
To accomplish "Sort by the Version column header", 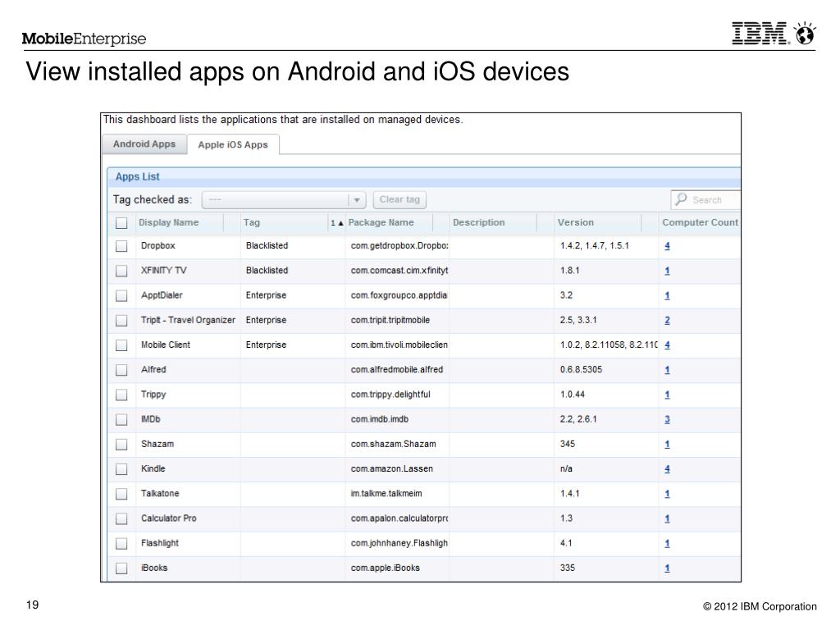I will (x=575, y=222).
